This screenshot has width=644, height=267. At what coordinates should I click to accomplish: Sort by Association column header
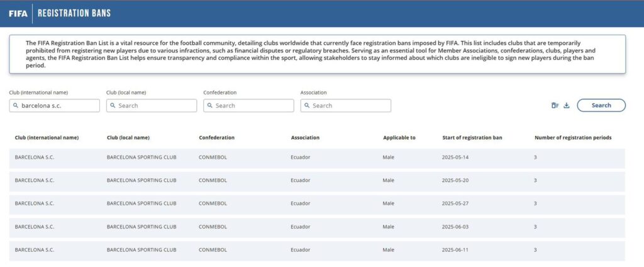click(x=305, y=138)
